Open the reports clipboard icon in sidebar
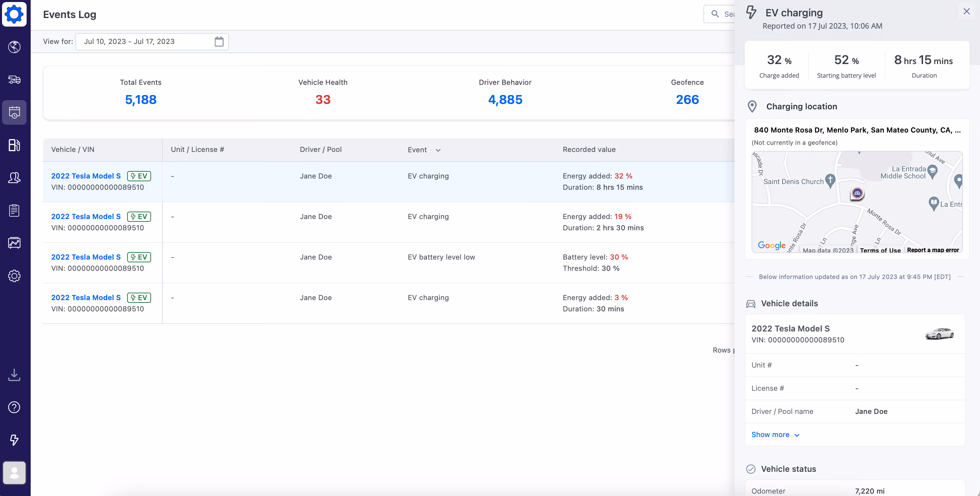 (x=14, y=210)
